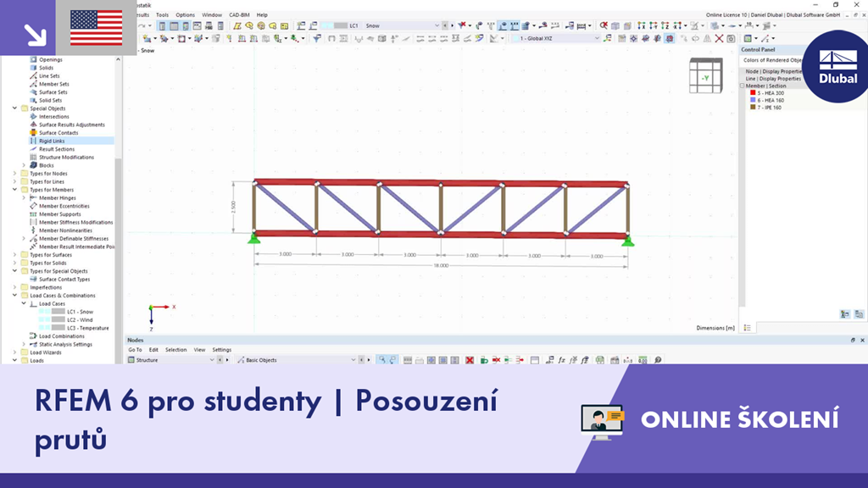The width and height of the screenshot is (868, 488).
Task: Click the purple HEA 160 color swatch
Action: point(753,100)
